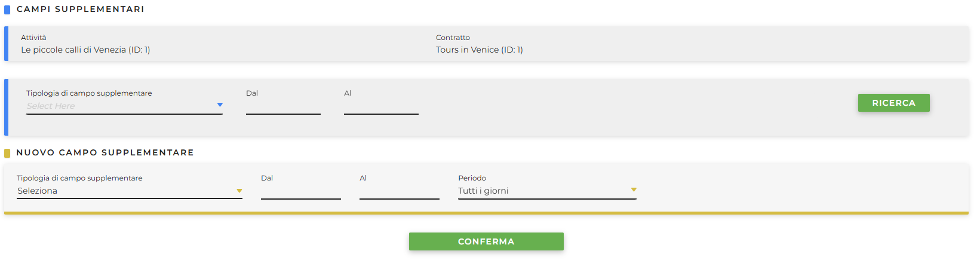Screen dimensions: 980x260
Task: Click the yellow arrow of Periodo dropdown
Action: [634, 190]
